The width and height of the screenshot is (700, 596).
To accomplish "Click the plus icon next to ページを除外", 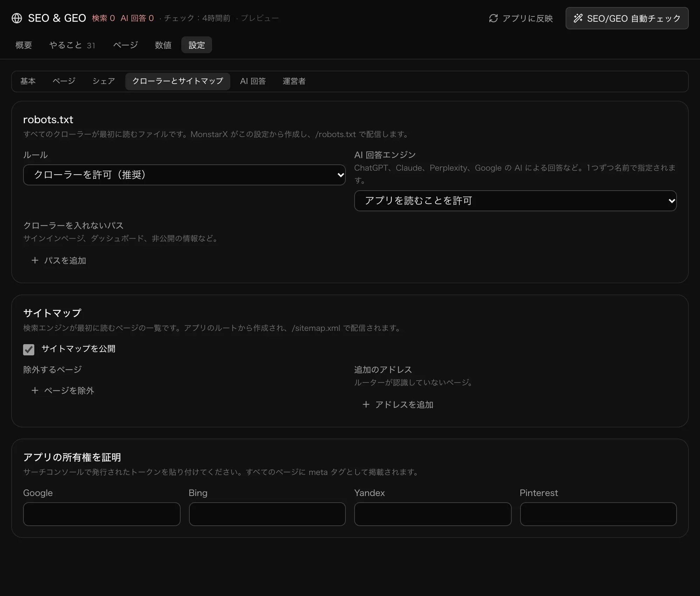I will pos(35,390).
